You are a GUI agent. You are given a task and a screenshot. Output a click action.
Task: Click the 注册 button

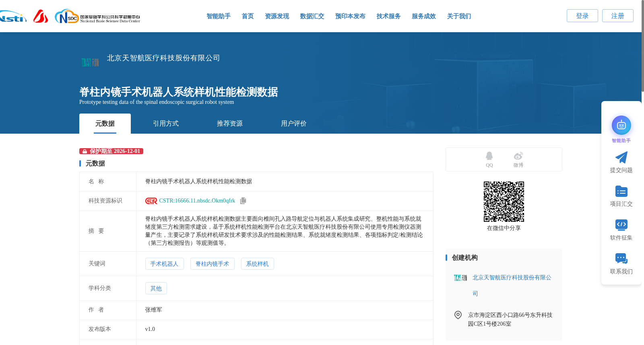[618, 16]
